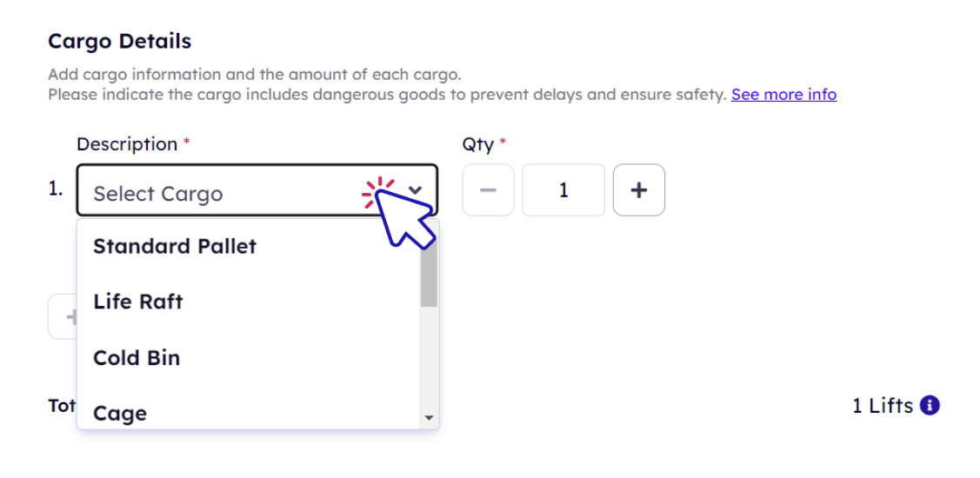The width and height of the screenshot is (980, 478).
Task: Click the dangerous goods instruction text
Action: [388, 95]
